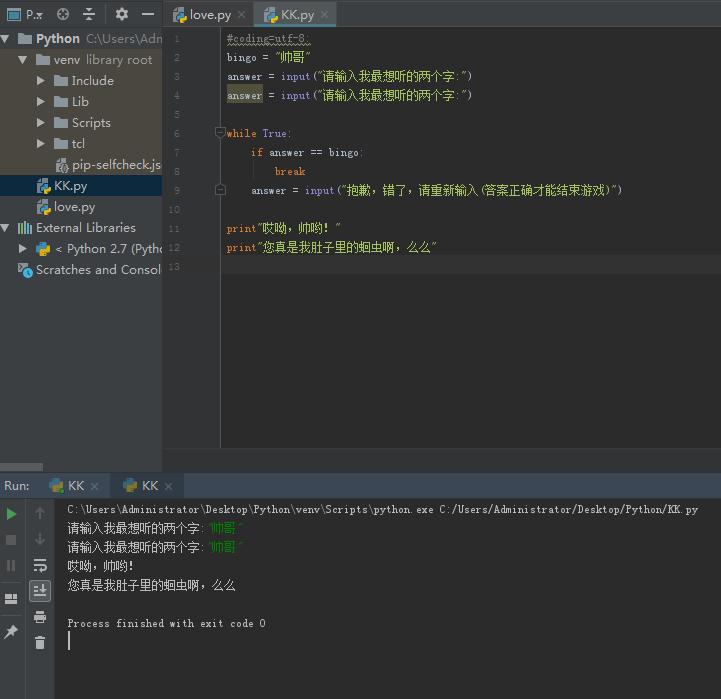Click the highlighted 'answer' on line 4
The height and width of the screenshot is (699, 721).
(x=245, y=95)
